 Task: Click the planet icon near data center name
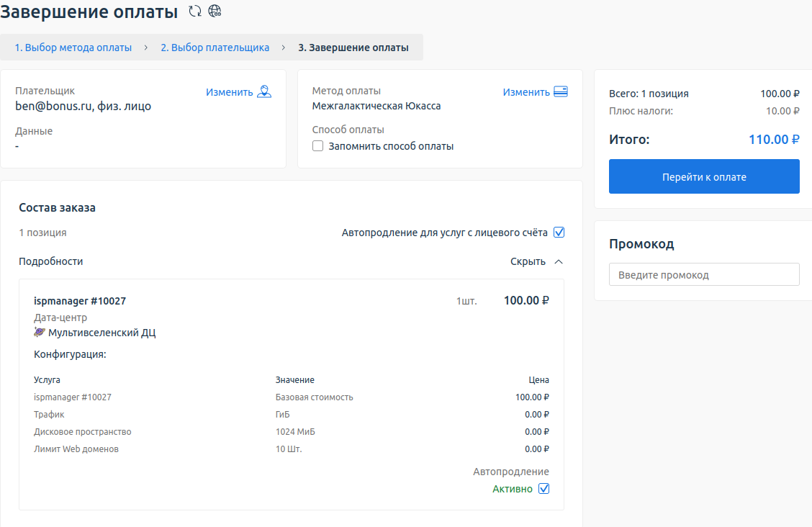40,333
